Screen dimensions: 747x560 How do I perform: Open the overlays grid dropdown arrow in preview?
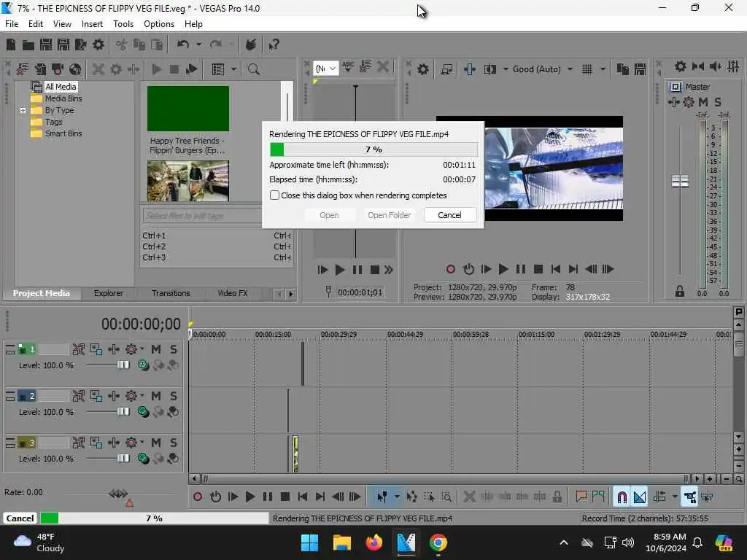point(603,69)
